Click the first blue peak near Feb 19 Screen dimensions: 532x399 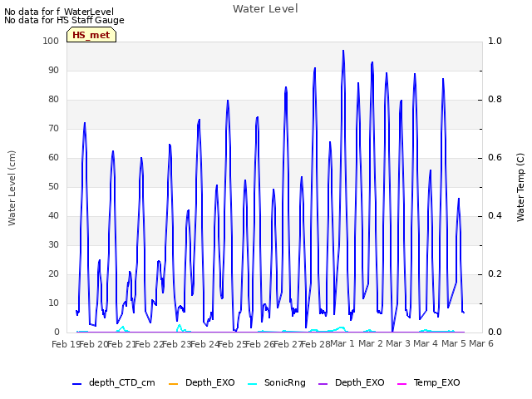click(85, 123)
